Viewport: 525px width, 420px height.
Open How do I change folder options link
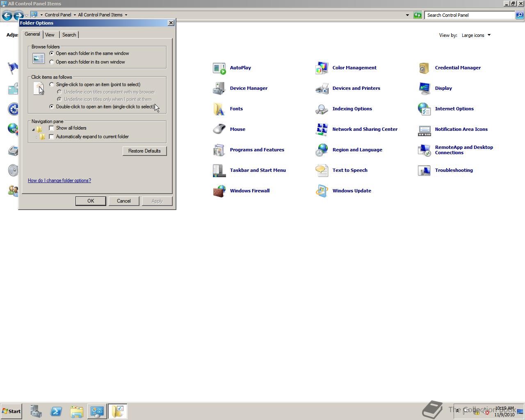pos(59,180)
